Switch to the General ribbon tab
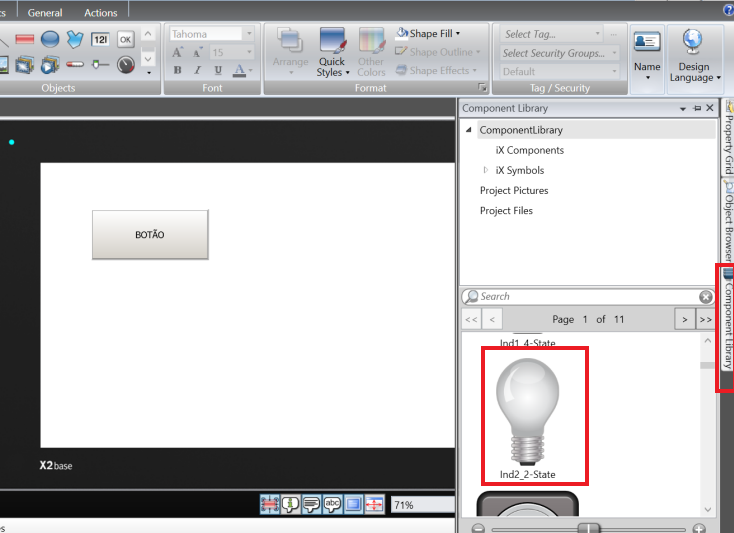Viewport: 734px width, 533px height. pos(45,13)
